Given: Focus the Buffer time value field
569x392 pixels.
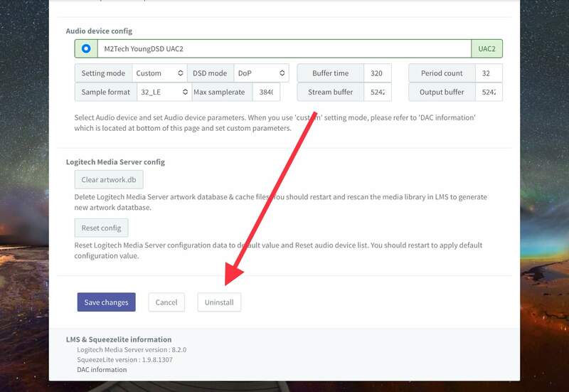Looking at the screenshot, I should pos(377,73).
